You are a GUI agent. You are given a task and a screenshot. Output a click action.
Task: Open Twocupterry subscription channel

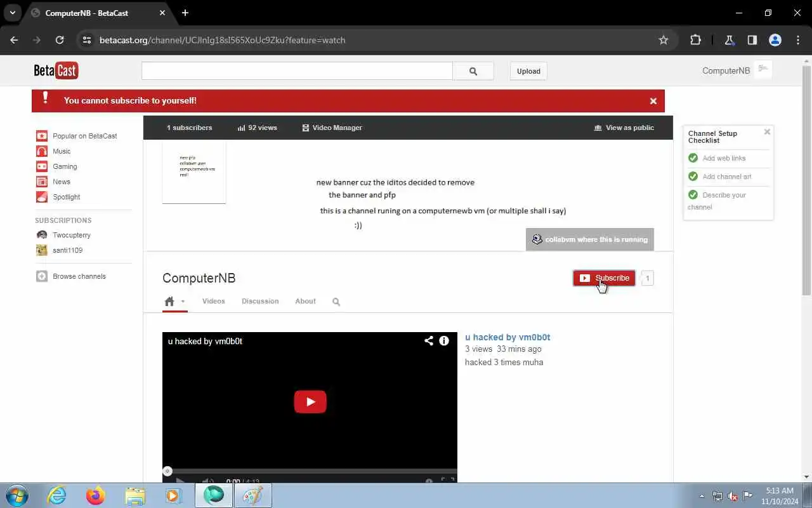pyautogui.click(x=72, y=235)
